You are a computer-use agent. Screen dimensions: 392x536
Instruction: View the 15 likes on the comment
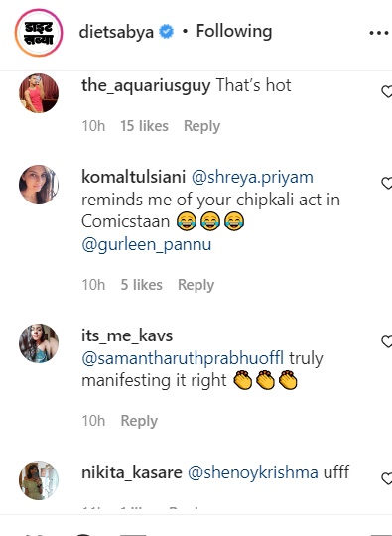(144, 126)
